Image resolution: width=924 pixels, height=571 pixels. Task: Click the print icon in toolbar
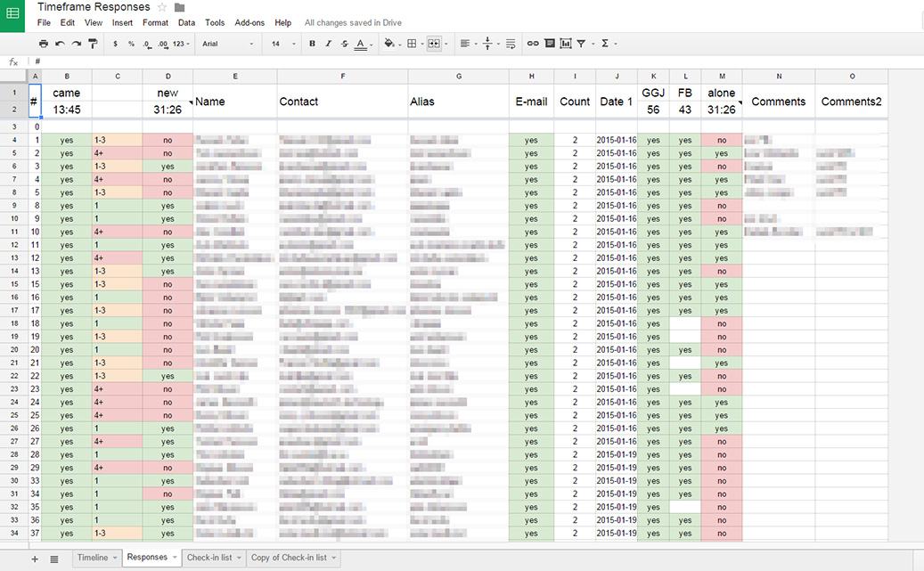(x=44, y=44)
